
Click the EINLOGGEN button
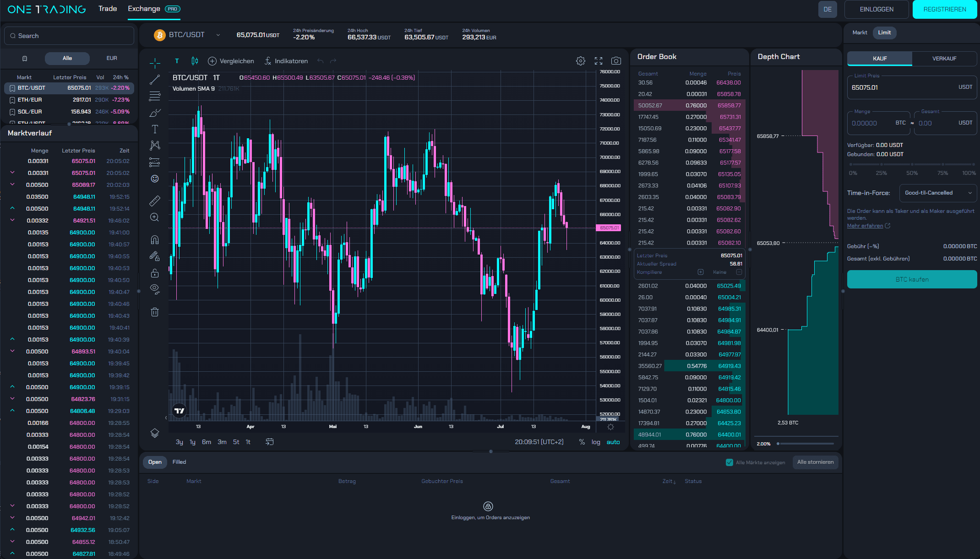point(877,9)
